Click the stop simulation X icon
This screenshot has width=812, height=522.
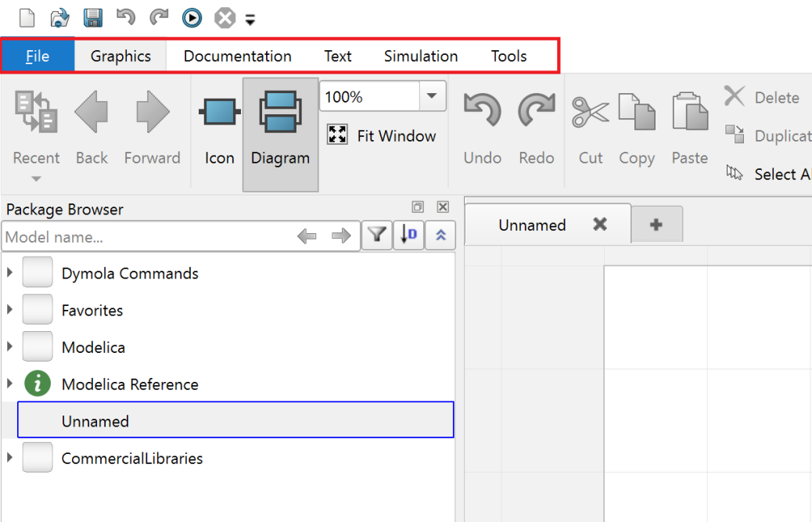225,18
